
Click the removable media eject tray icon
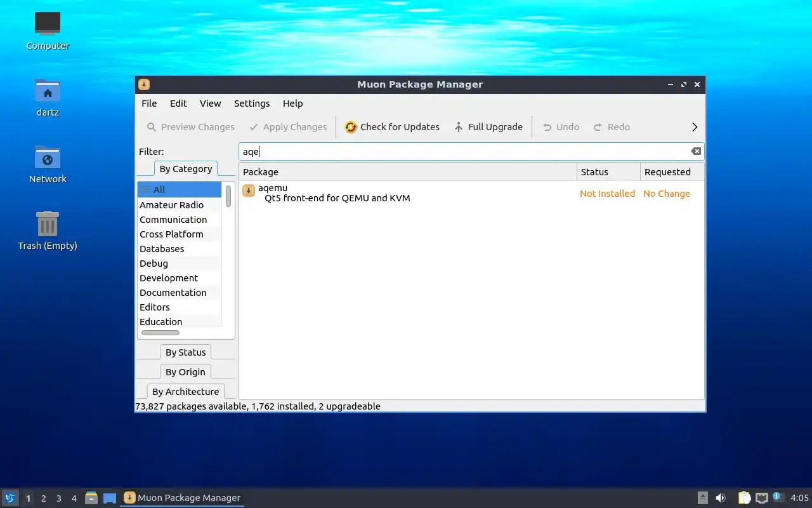pyautogui.click(x=702, y=498)
